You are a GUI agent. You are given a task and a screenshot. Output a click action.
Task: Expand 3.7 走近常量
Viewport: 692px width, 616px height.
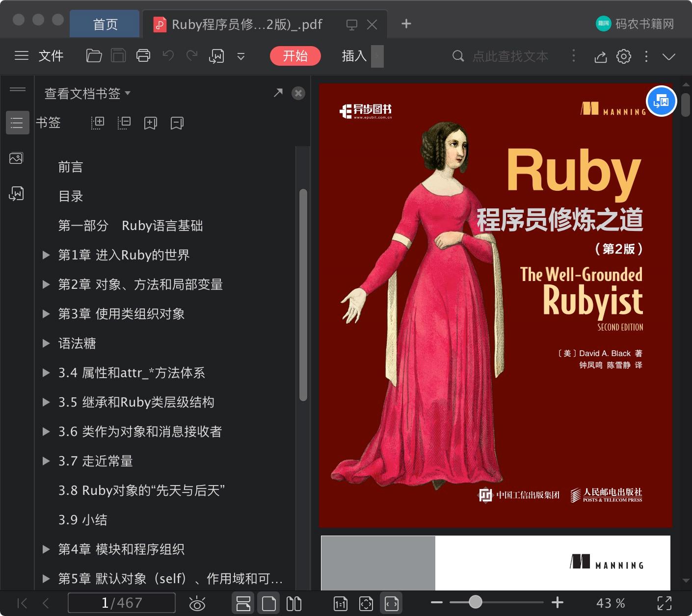pos(46,461)
